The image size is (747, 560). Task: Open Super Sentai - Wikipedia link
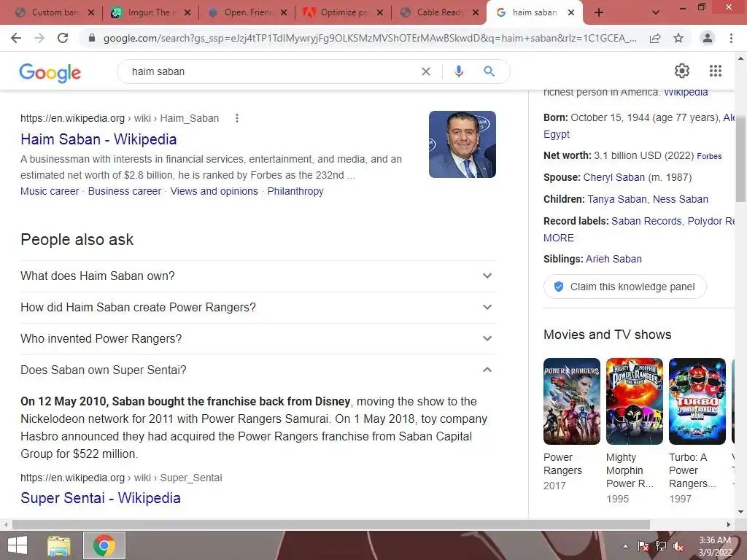click(x=101, y=497)
